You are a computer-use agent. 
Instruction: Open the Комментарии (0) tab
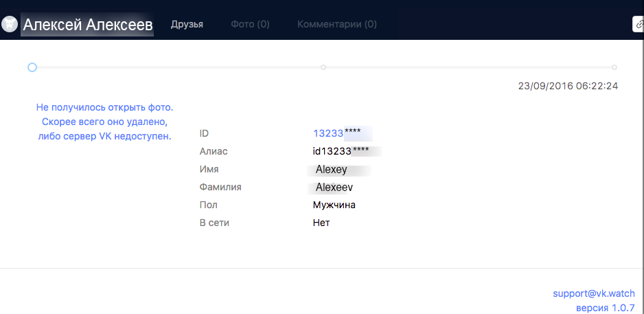point(337,25)
